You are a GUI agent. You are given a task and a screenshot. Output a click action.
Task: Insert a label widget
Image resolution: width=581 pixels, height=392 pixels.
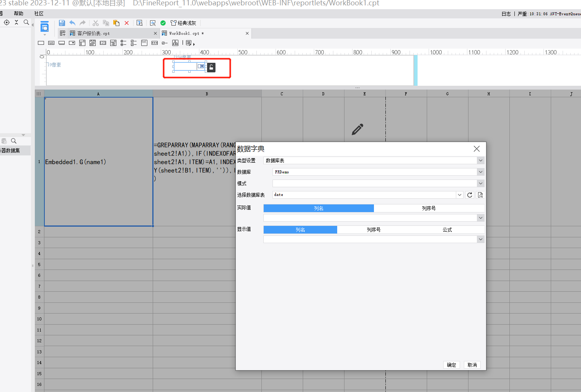pyautogui.click(x=51, y=43)
